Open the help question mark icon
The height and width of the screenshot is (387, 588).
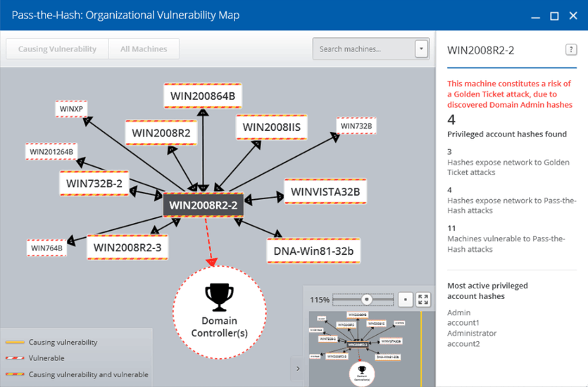coord(571,49)
